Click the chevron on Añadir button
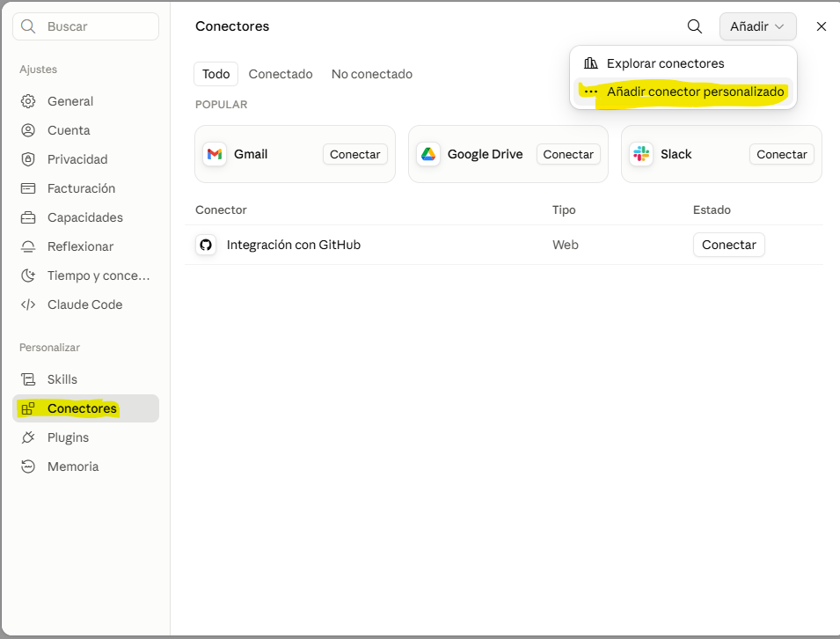 coord(779,26)
